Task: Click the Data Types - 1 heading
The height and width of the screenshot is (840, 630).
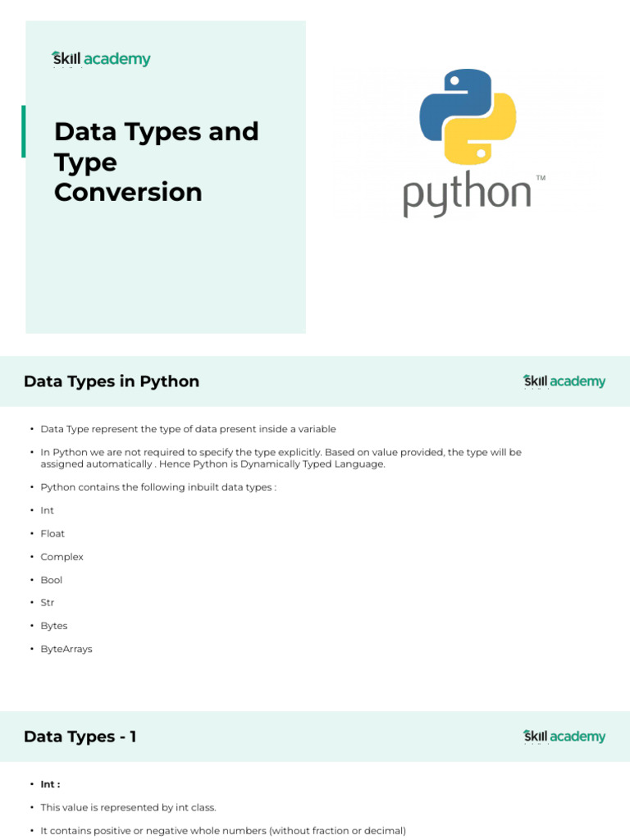Action: tap(80, 737)
